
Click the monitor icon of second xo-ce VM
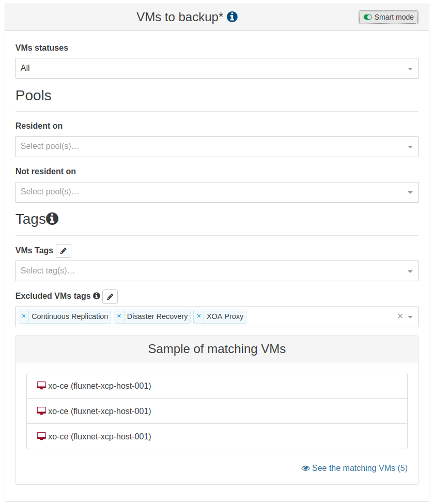point(42,411)
